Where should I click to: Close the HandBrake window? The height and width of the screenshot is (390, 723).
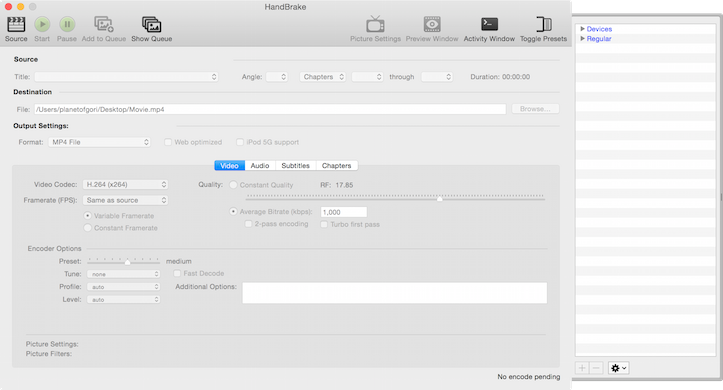8,6
